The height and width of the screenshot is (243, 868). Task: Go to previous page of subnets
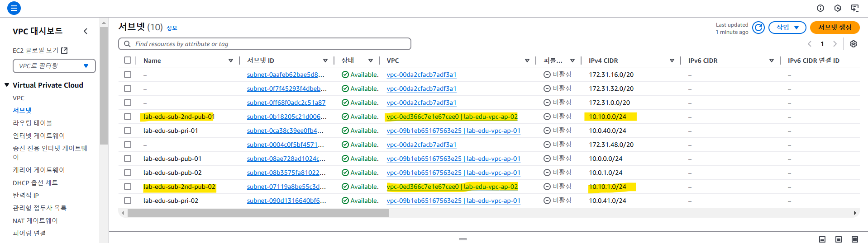810,44
